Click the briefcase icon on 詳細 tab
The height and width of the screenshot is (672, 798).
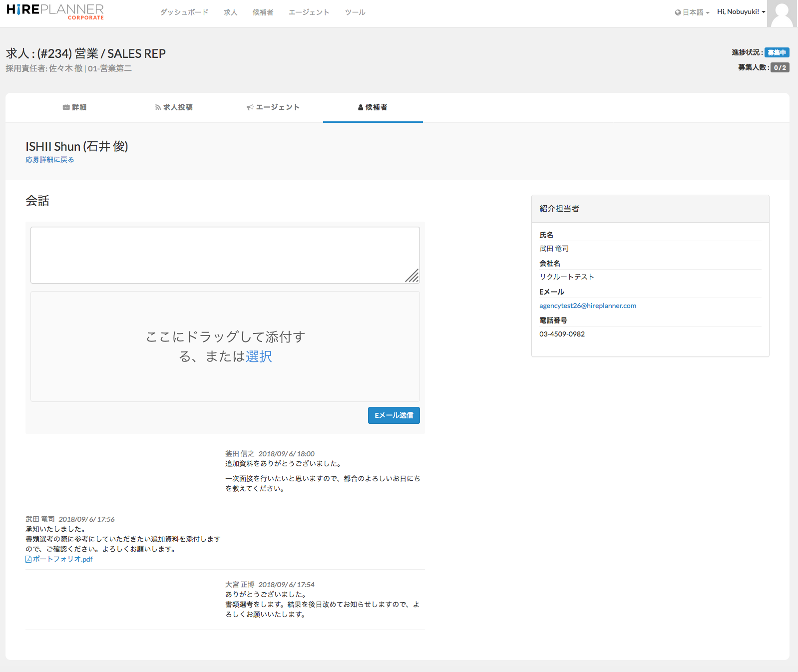(66, 107)
